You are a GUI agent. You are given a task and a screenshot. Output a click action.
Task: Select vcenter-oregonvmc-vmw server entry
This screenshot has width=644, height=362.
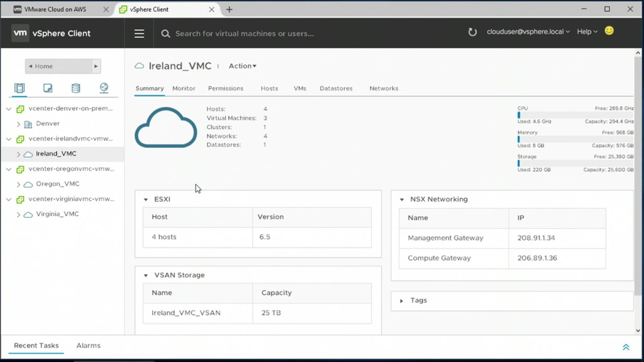[x=71, y=169]
